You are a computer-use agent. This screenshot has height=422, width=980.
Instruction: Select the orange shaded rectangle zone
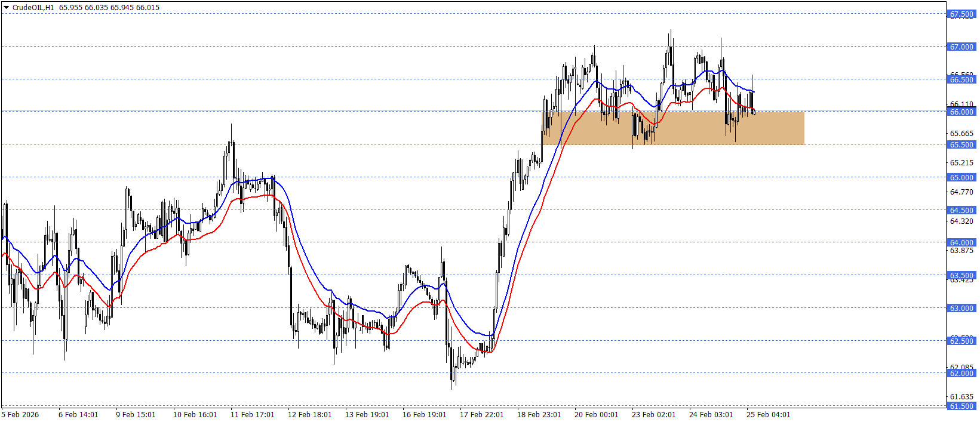673,128
